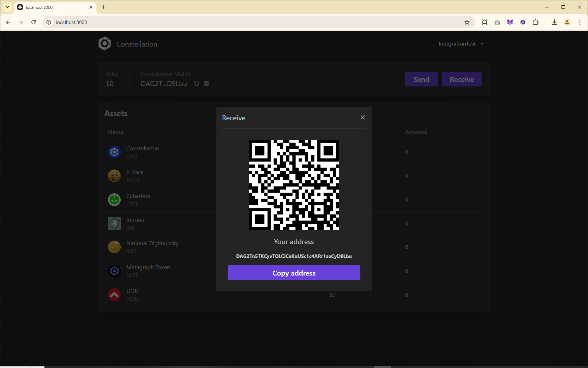
Task: Click the 'Name' column header
Action: [116, 132]
